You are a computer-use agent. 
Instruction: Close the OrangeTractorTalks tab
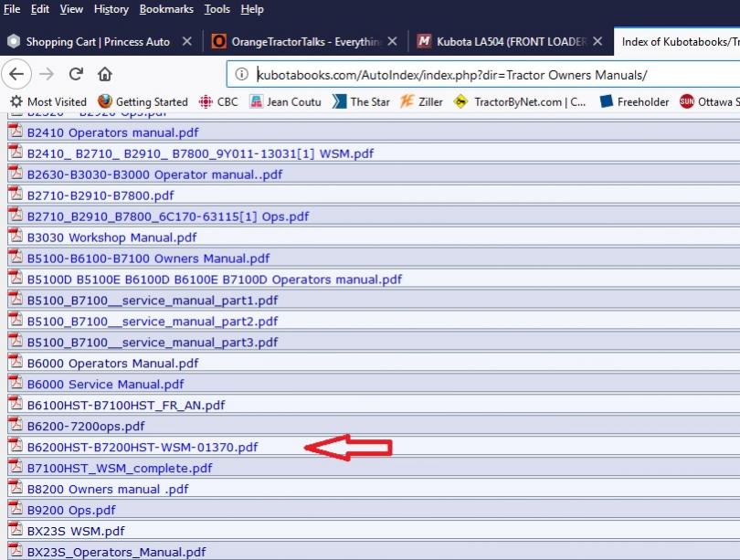392,41
